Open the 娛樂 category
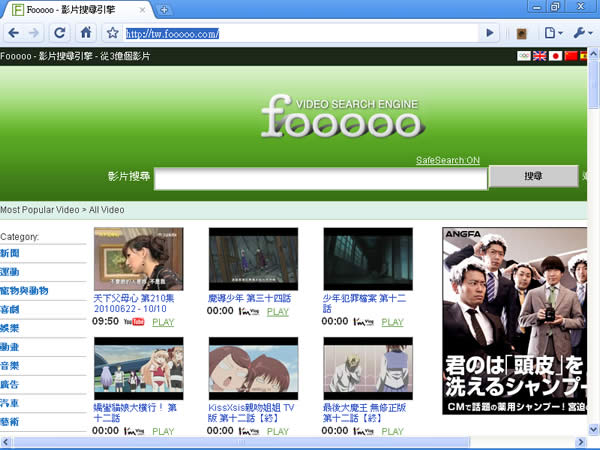This screenshot has width=600, height=450. click(x=10, y=328)
